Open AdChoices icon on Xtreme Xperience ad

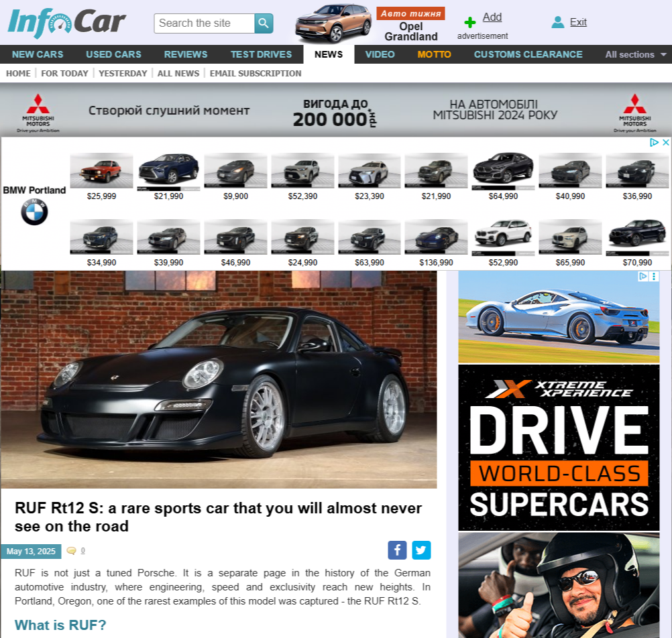click(642, 277)
